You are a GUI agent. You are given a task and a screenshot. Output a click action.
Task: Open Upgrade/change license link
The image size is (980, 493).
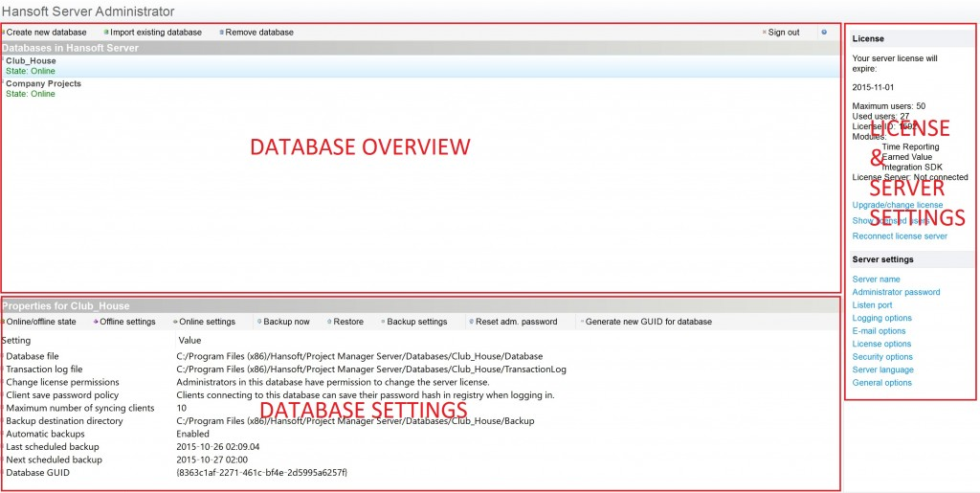[897, 205]
